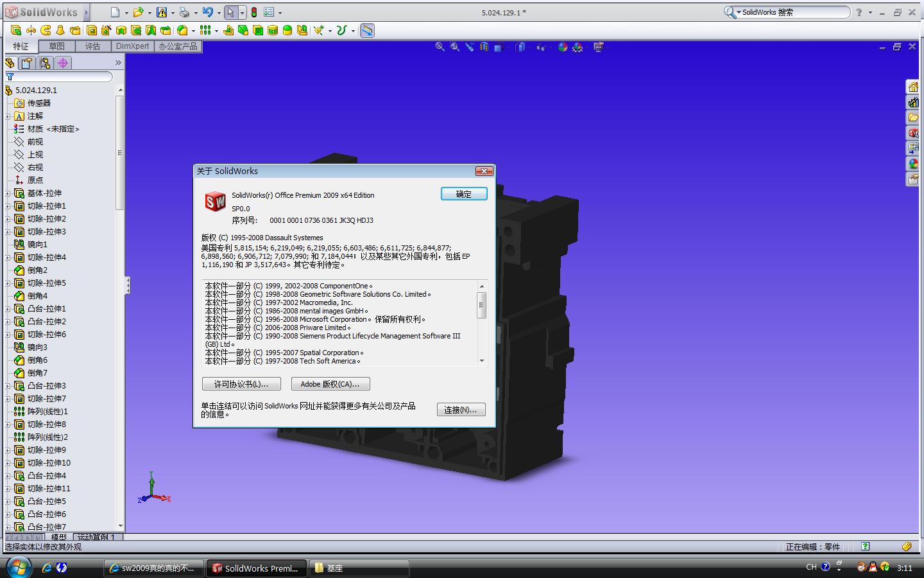Close the 关于 SolidWorks dialog
Screen dimensions: 924x578
(484, 171)
